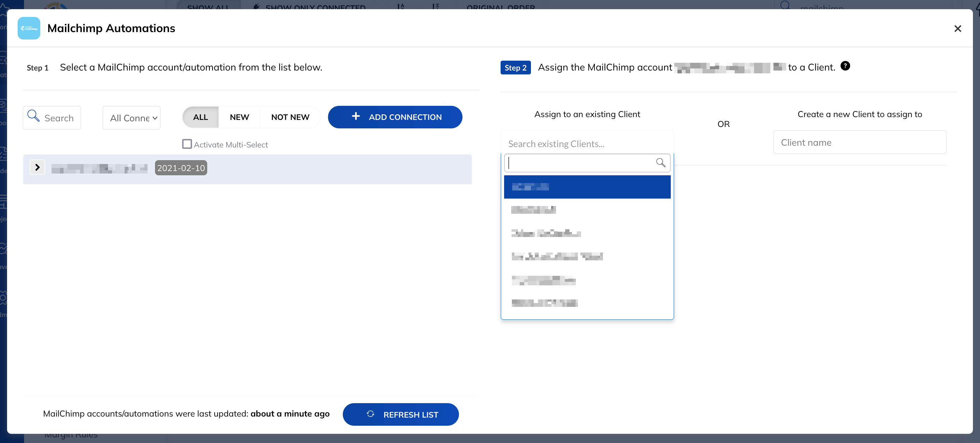The width and height of the screenshot is (980, 443).
Task: Click 'Create a new Client to assign to' text
Action: pyautogui.click(x=859, y=114)
